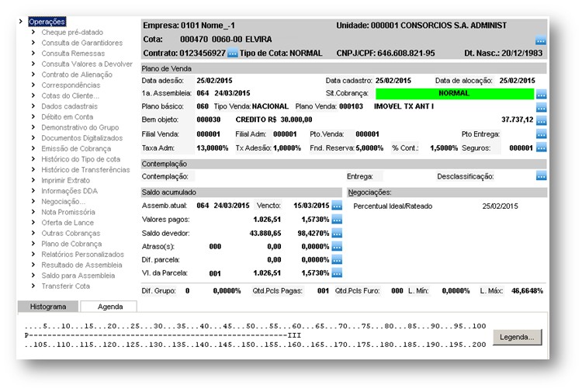Open Saldo para Assembleia
This screenshot has height=392, width=582.
click(x=78, y=276)
